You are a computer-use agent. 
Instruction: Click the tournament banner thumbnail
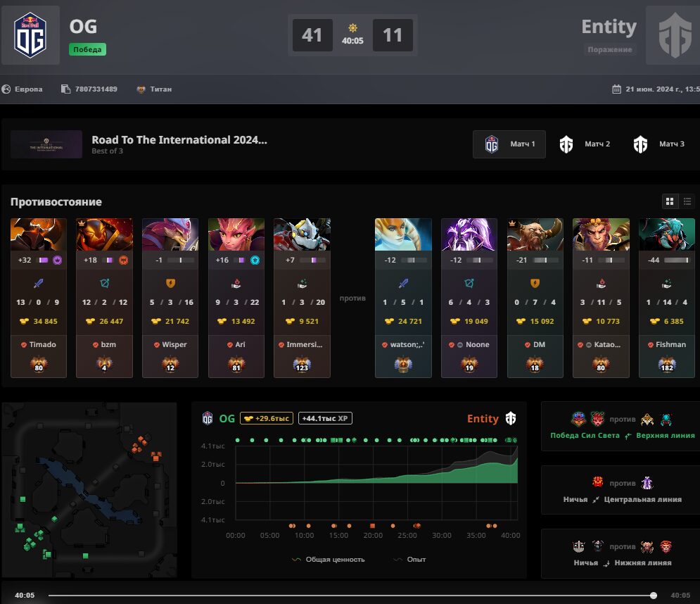[x=46, y=144]
